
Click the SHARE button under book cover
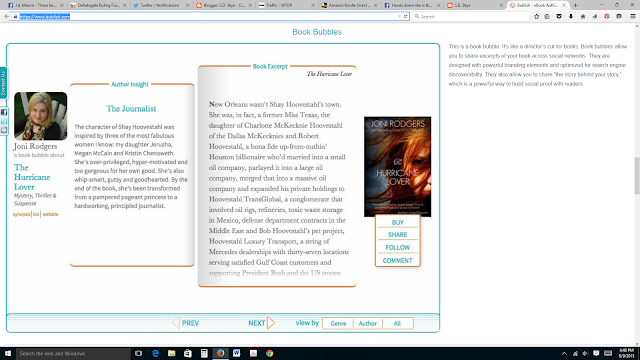398,235
